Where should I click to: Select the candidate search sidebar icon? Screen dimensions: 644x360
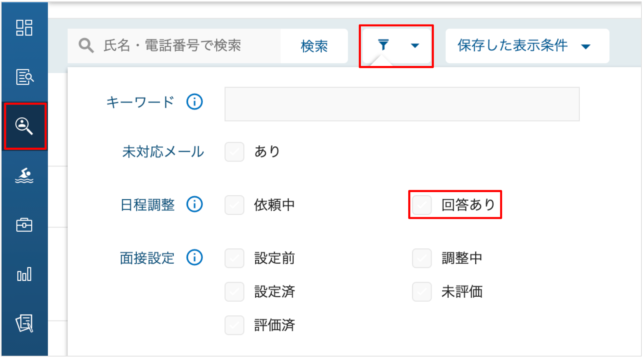25,126
